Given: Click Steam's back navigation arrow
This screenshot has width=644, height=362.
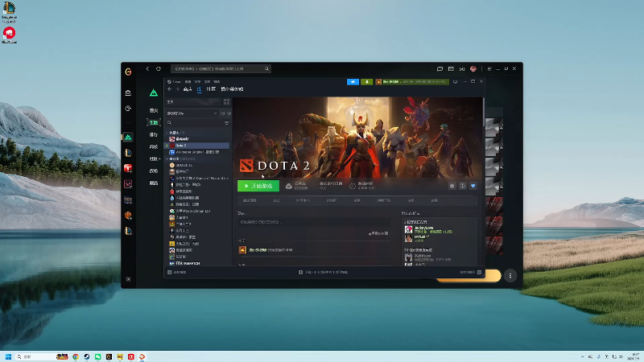Looking at the screenshot, I should pos(170,89).
